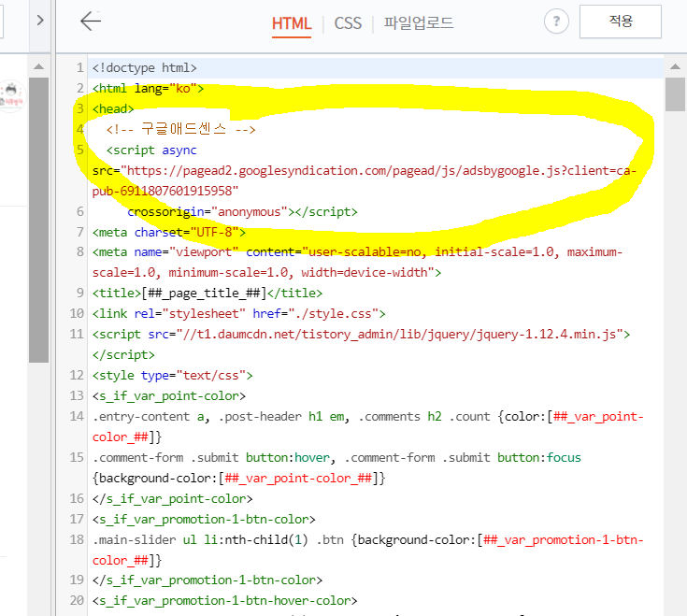Click line number 20 in gutter
Screen dimensions: 687x616
pos(77,601)
